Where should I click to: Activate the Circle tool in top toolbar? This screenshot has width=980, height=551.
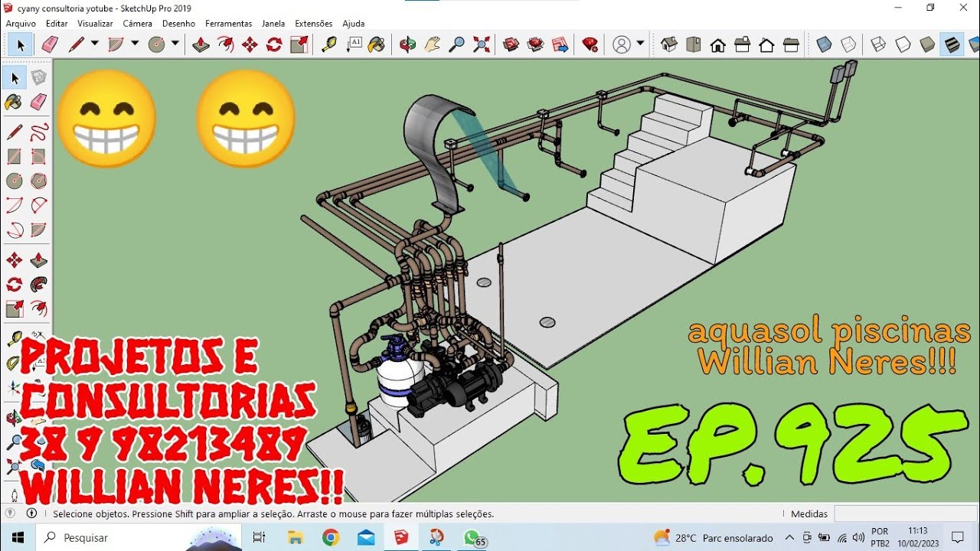(156, 44)
